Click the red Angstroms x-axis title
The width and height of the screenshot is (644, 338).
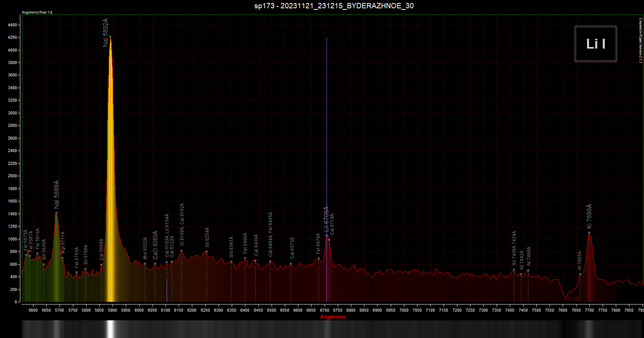coord(333,317)
